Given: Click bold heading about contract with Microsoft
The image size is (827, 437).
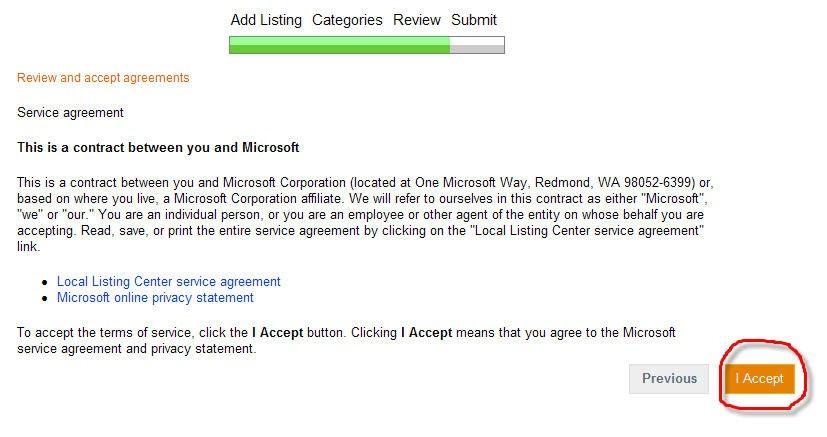Looking at the screenshot, I should point(158,148).
